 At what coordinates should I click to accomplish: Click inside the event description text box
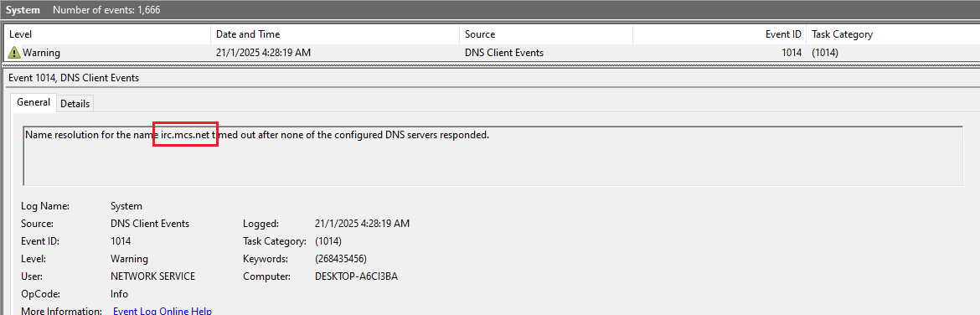coord(493,157)
